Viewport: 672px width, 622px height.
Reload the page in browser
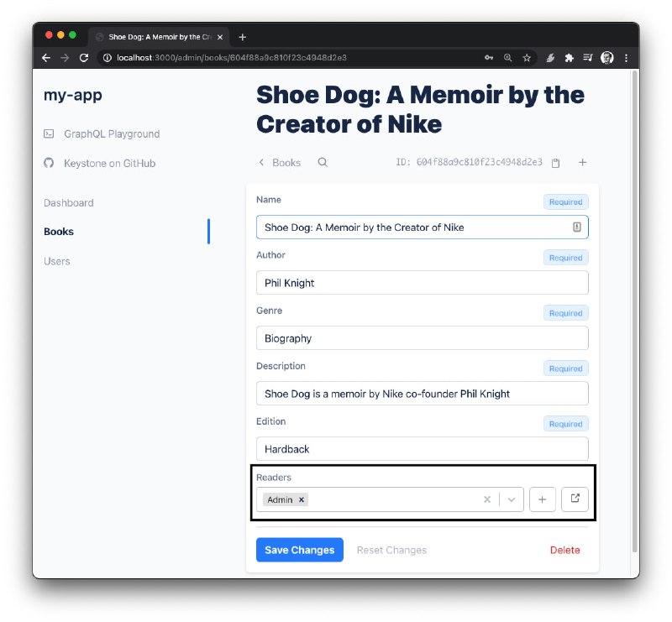(84, 58)
